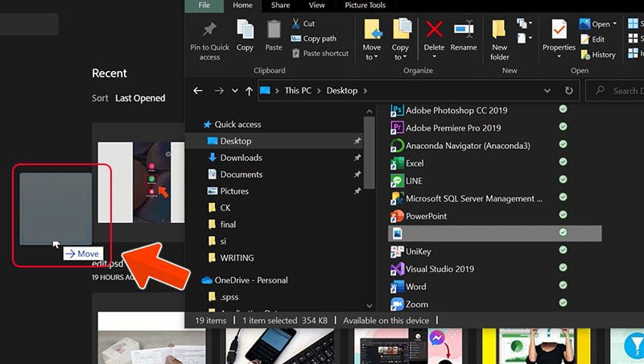Viewport: 644px width, 364px height.
Task: Click the Pin to Quick access icon
Action: (x=209, y=31)
